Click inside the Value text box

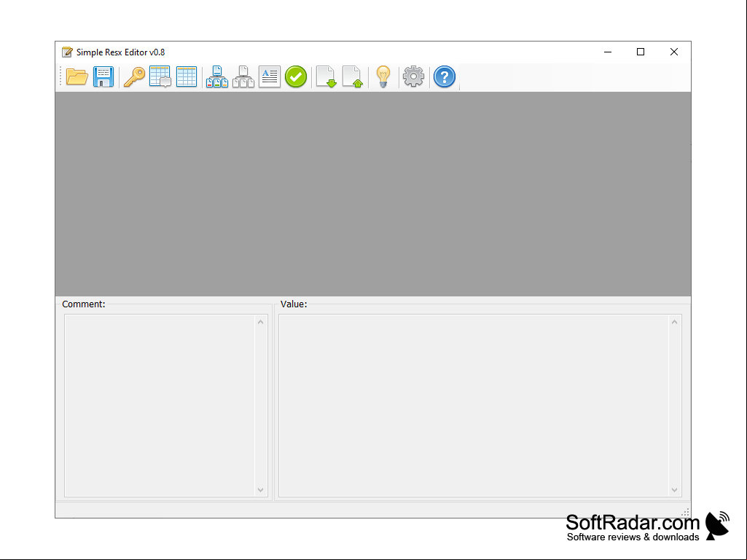474,405
